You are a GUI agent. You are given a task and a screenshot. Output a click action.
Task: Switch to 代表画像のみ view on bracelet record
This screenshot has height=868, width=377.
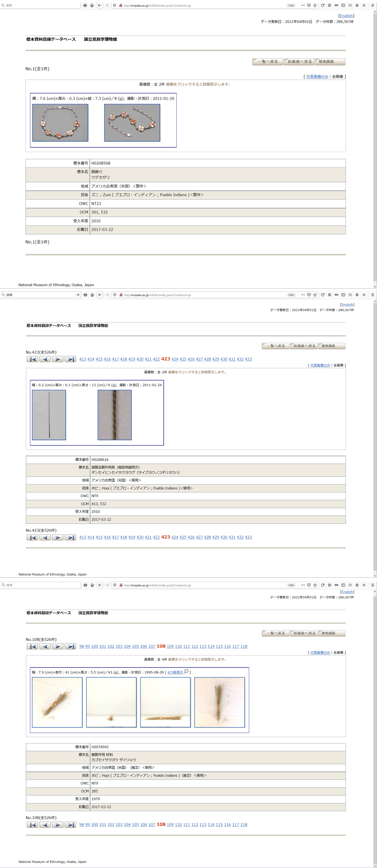(x=317, y=76)
